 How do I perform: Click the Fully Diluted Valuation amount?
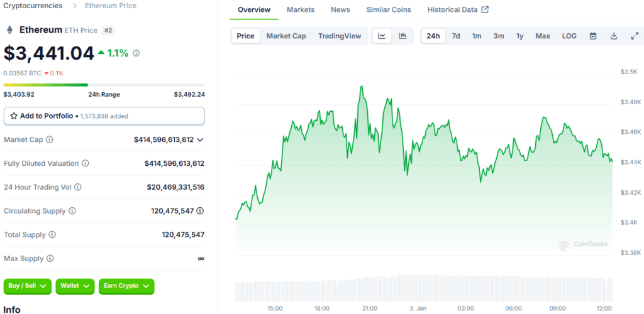coord(175,163)
